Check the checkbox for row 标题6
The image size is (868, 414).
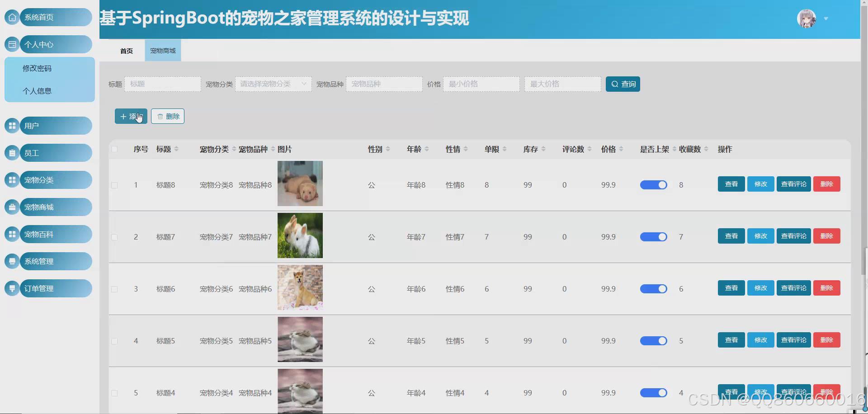click(114, 289)
